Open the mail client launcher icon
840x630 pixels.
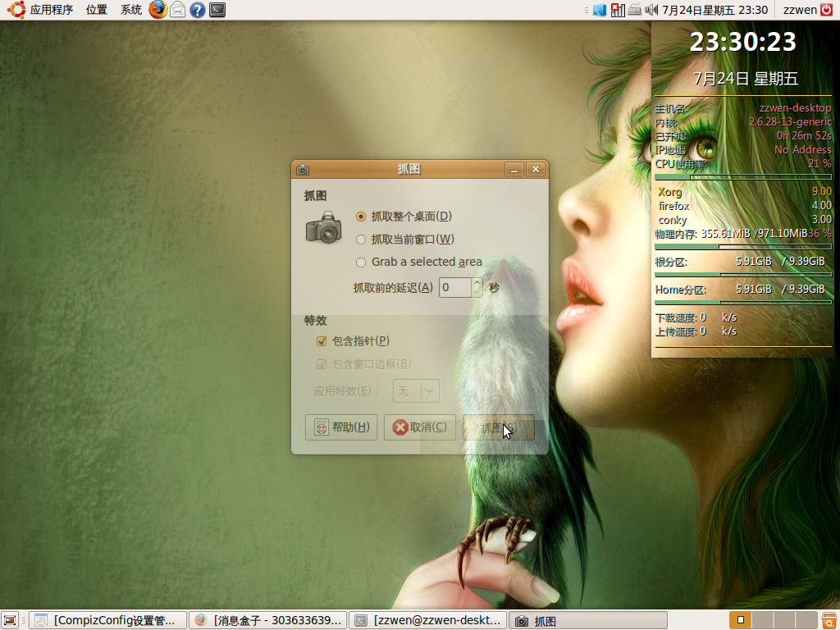click(178, 10)
